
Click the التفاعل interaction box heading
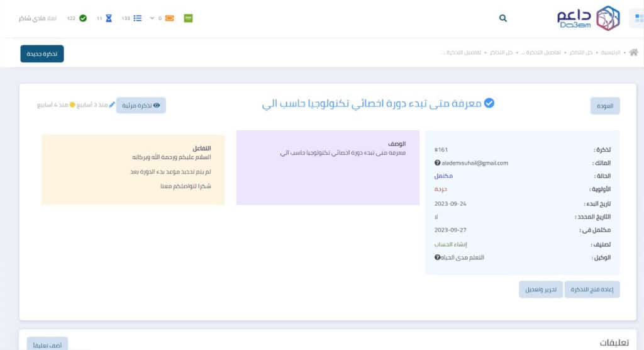pyautogui.click(x=202, y=148)
